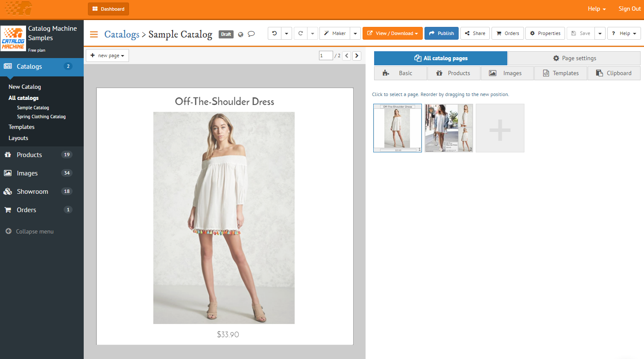Open the Products tab in right panel
This screenshot has height=359, width=644.
(454, 73)
